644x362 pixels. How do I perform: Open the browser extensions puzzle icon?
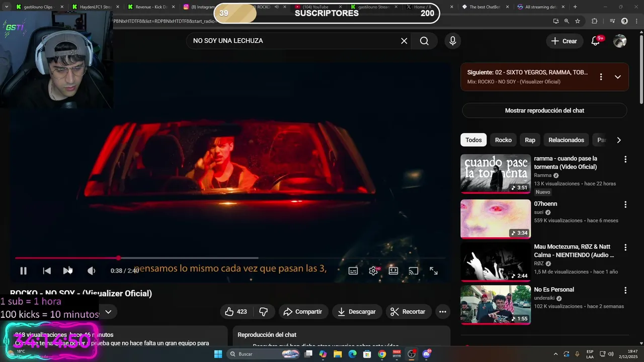[594, 21]
